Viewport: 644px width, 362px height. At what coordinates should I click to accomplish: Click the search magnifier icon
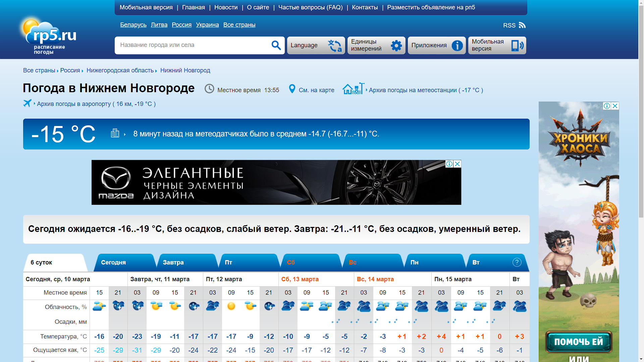pyautogui.click(x=276, y=45)
